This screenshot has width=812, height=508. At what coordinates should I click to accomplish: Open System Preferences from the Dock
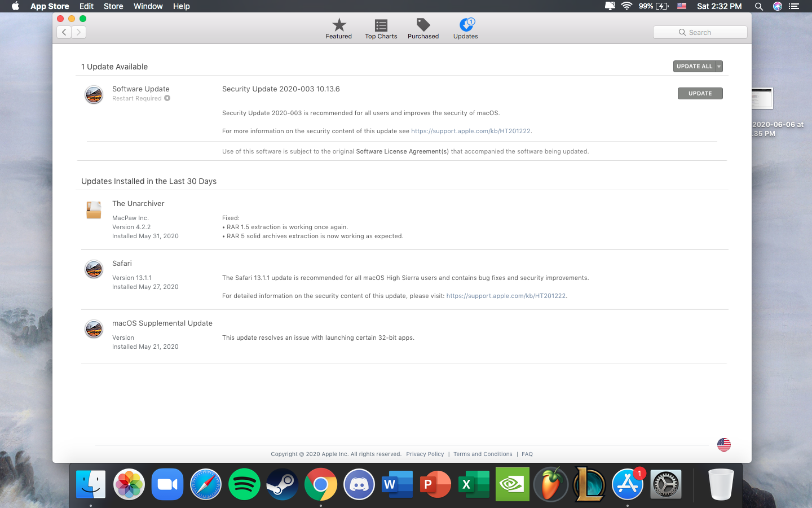coord(666,484)
